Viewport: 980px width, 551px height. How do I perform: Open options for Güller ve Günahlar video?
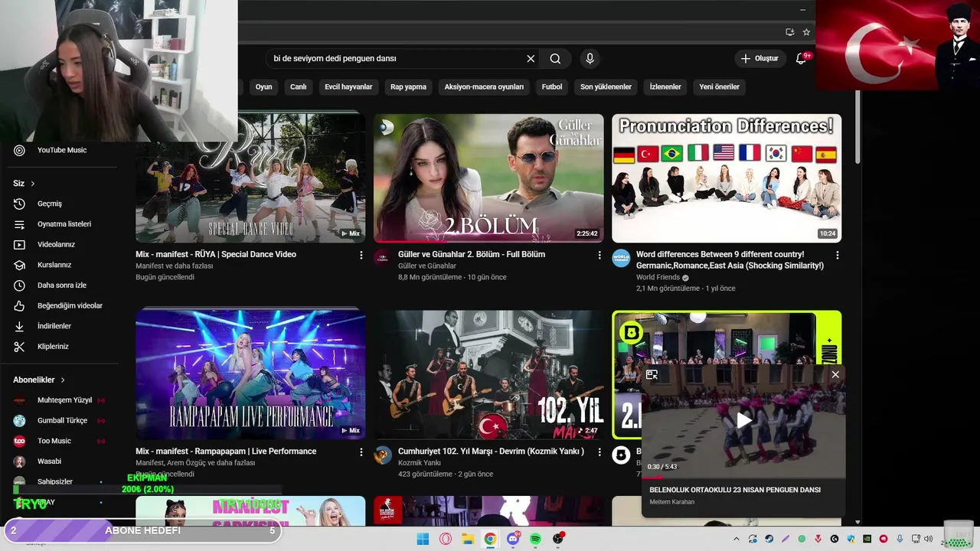599,256
